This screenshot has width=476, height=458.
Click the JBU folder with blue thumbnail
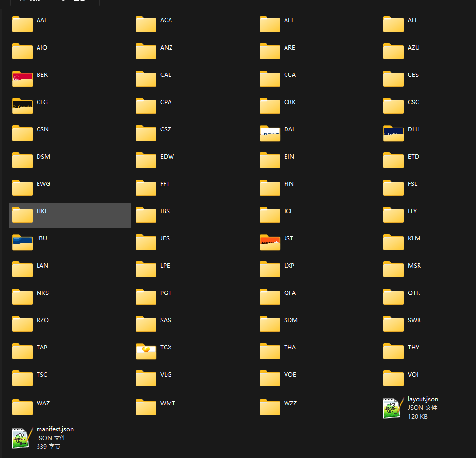coord(22,242)
